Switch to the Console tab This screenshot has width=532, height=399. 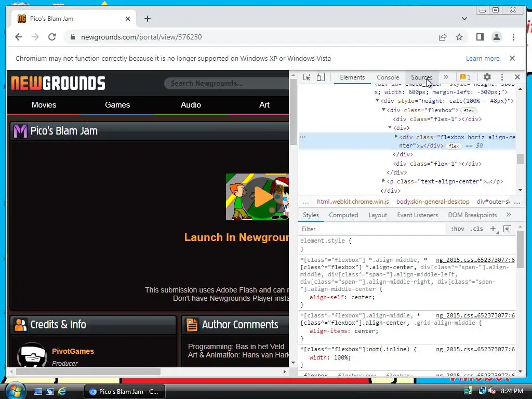(388, 77)
